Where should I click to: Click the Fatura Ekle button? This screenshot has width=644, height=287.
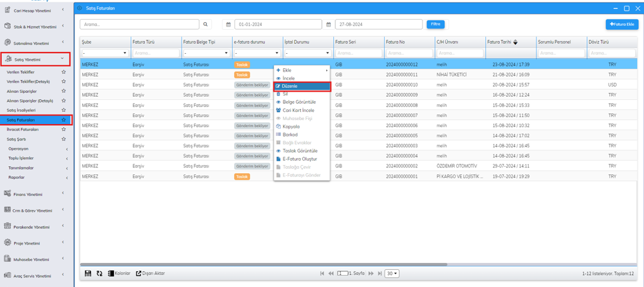(x=621, y=24)
